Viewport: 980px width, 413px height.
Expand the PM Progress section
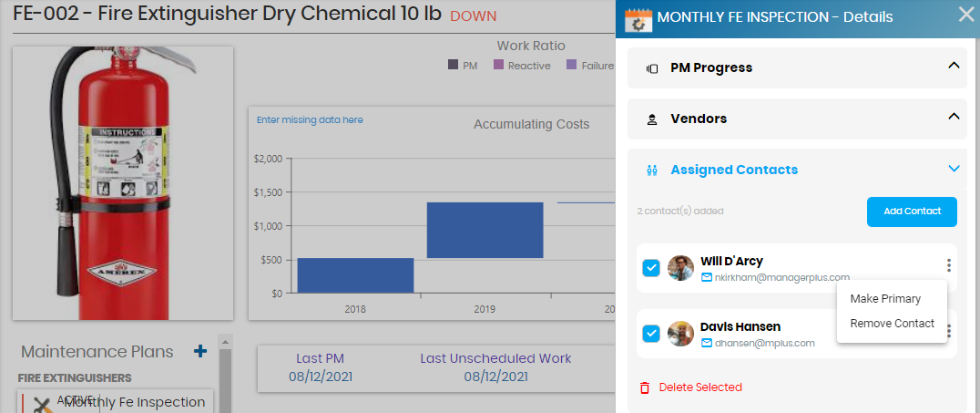(954, 67)
